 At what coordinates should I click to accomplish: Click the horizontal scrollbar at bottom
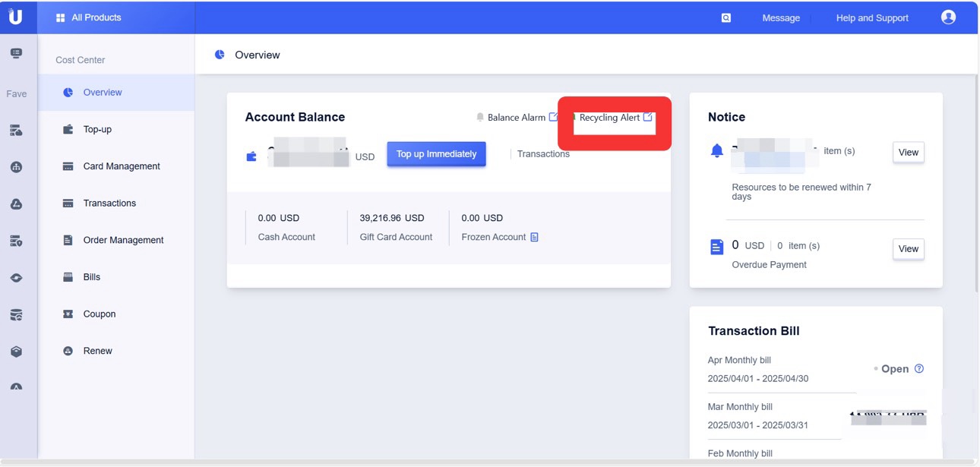pos(486,462)
